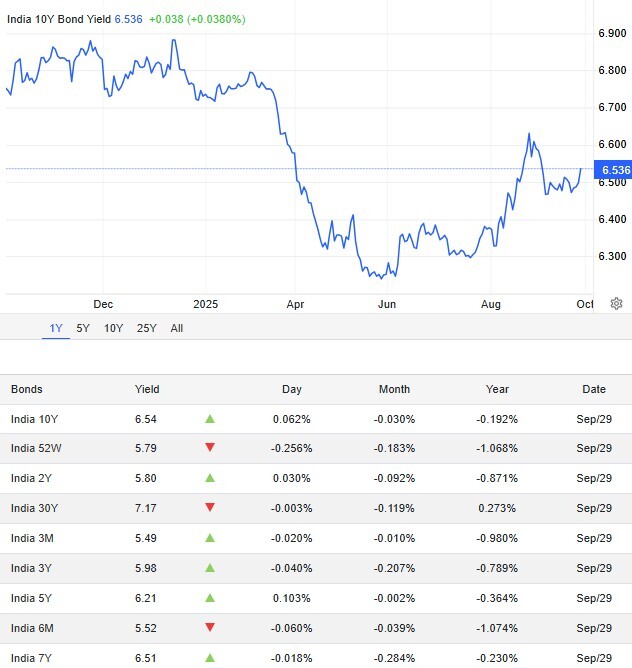Click red down arrow in India 30Y row

tap(210, 508)
